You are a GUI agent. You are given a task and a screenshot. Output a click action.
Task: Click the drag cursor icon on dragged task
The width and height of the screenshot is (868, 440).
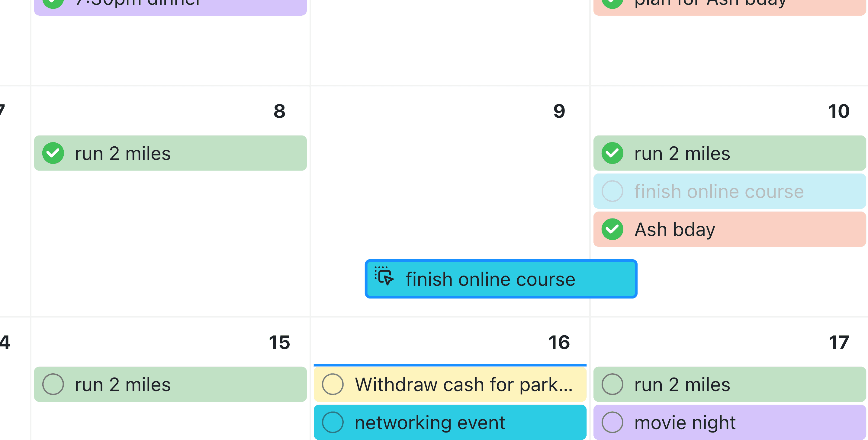click(x=384, y=276)
